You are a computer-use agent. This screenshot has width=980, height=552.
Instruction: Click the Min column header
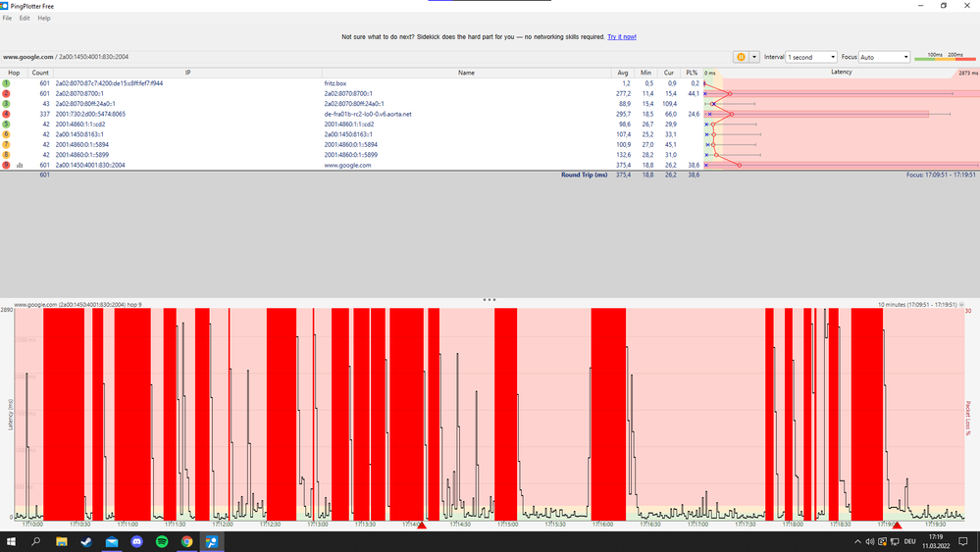(x=645, y=73)
